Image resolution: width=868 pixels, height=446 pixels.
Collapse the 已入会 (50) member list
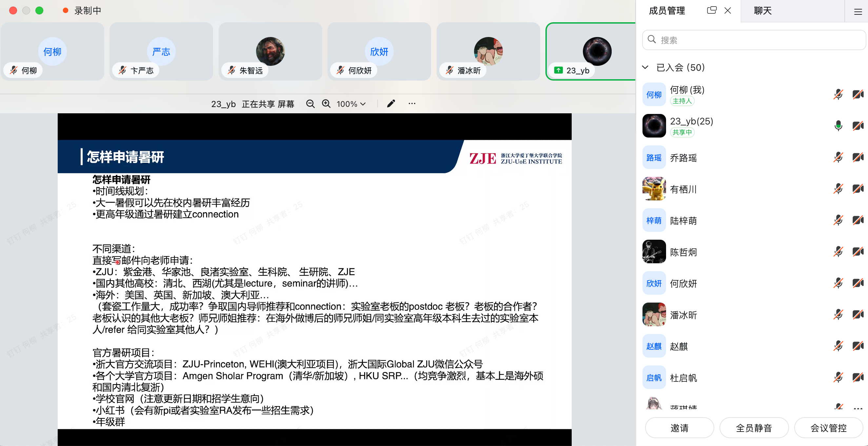coord(645,67)
